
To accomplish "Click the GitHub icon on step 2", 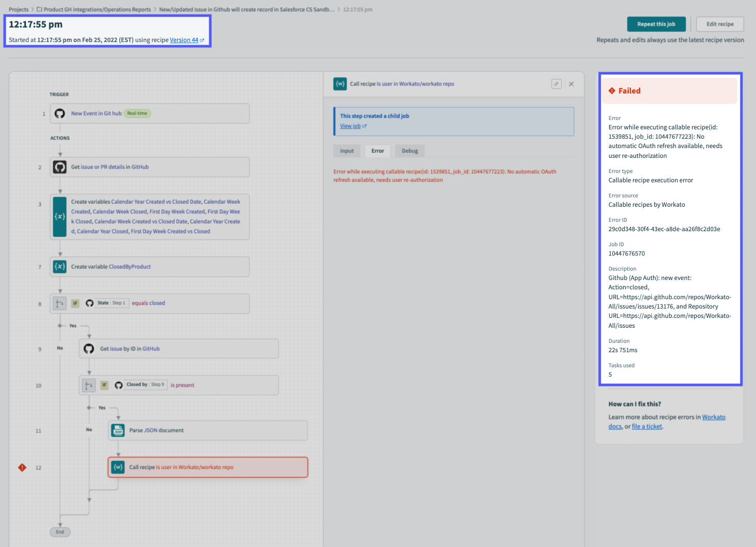I will [60, 167].
